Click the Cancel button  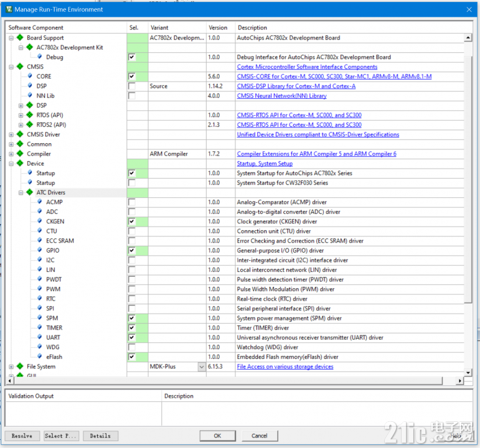coord(260,436)
